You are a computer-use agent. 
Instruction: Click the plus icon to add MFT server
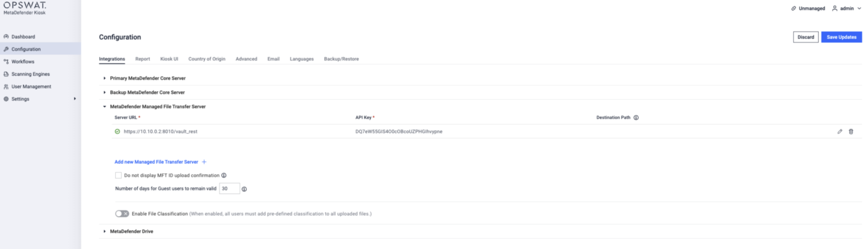tap(204, 162)
